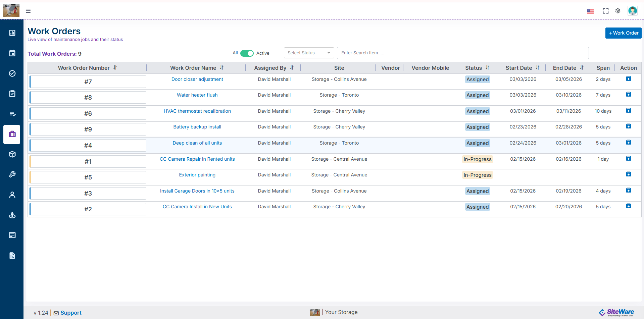Click the report document sidebar icon
The width and height of the screenshot is (644, 319).
[x=12, y=256]
